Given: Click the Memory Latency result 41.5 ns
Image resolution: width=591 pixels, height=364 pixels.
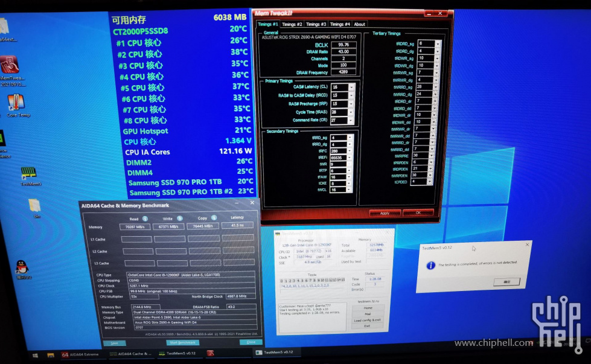Looking at the screenshot, I should pyautogui.click(x=237, y=225).
